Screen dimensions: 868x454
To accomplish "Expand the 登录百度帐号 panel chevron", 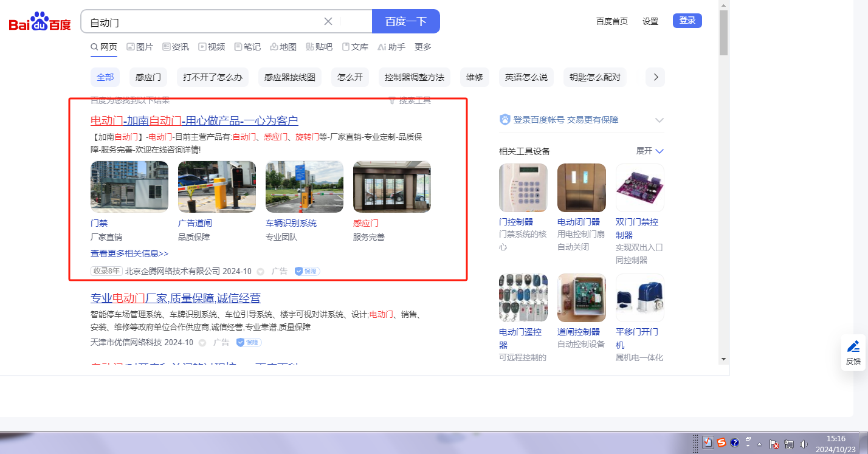I will click(660, 120).
